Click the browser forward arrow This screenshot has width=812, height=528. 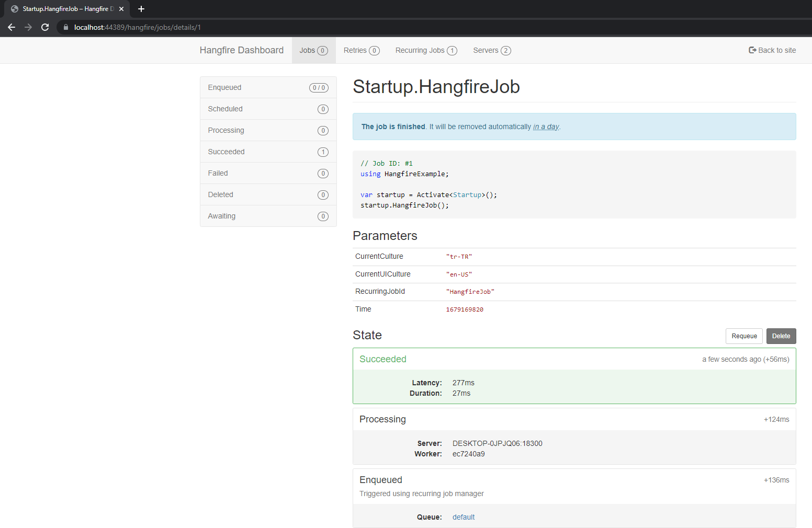pyautogui.click(x=28, y=27)
